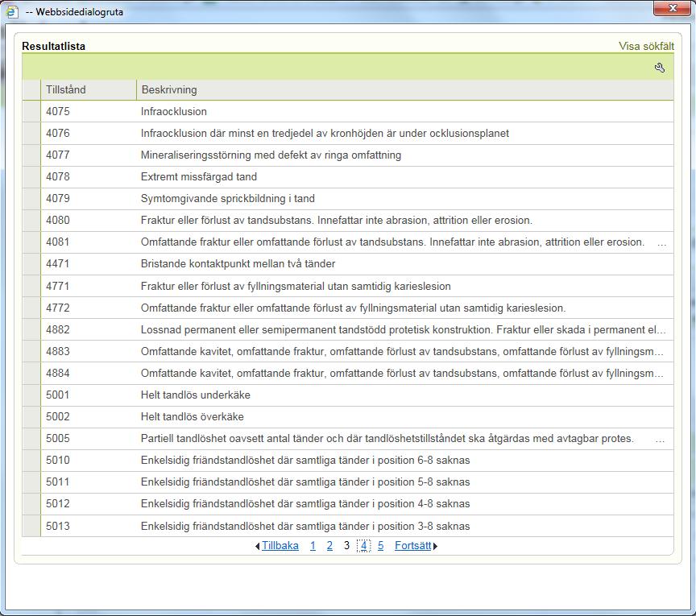This screenshot has width=696, height=616.
Task: Click 'Helt tandlös överkäke' description
Action: click(x=193, y=417)
